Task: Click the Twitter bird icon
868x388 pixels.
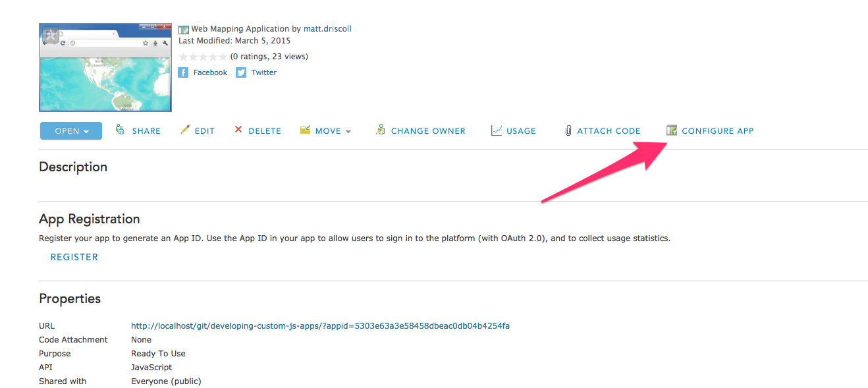Action: coord(241,72)
